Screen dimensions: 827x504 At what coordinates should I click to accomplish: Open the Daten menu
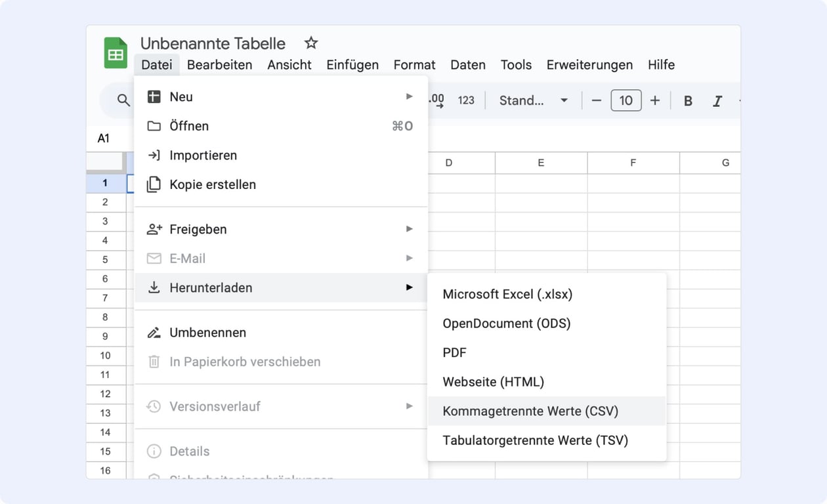coord(468,65)
